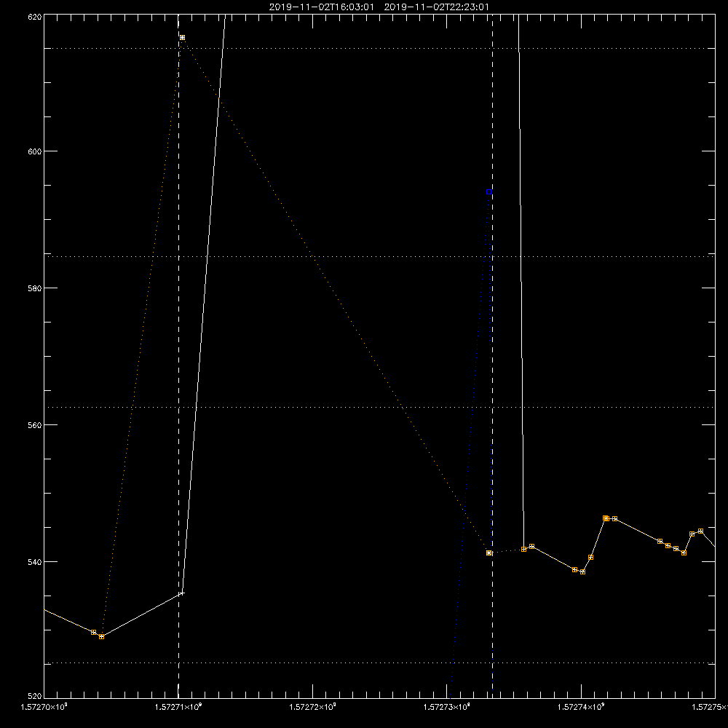Screen dimensions: 728x728
Task: Click the lowest orange marker near 538.5
Action: click(x=582, y=572)
